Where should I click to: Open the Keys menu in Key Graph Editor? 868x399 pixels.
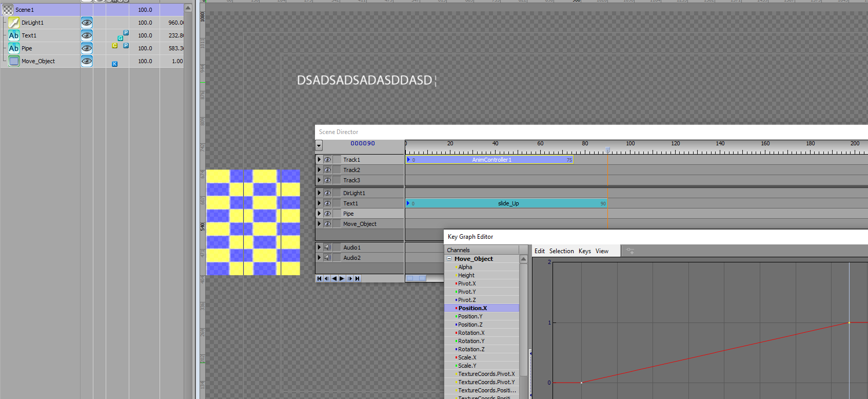pyautogui.click(x=584, y=251)
